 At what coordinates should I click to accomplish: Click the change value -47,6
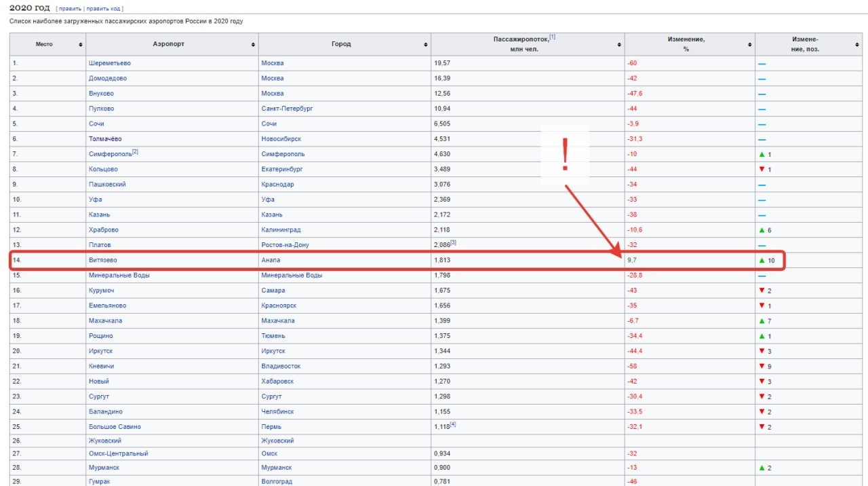click(635, 94)
